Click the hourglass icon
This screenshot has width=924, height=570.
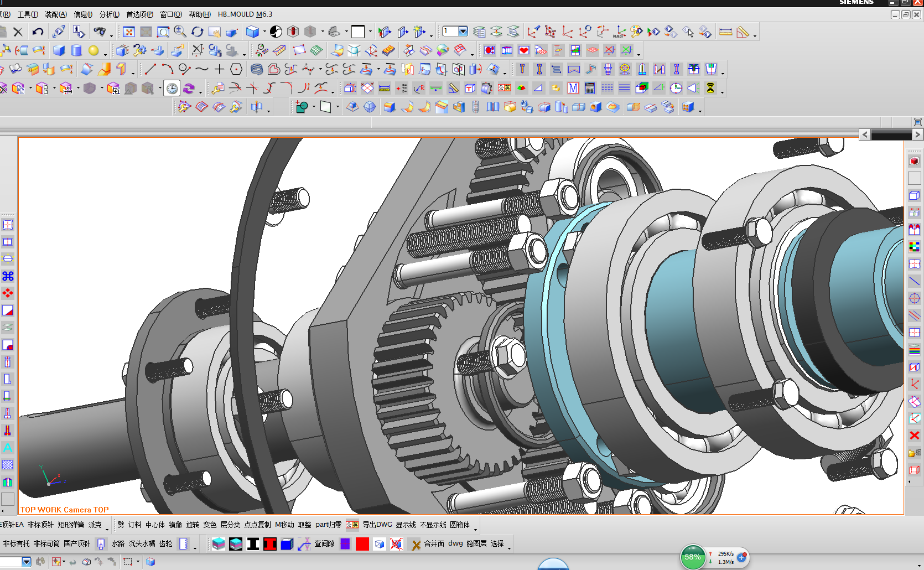710,88
